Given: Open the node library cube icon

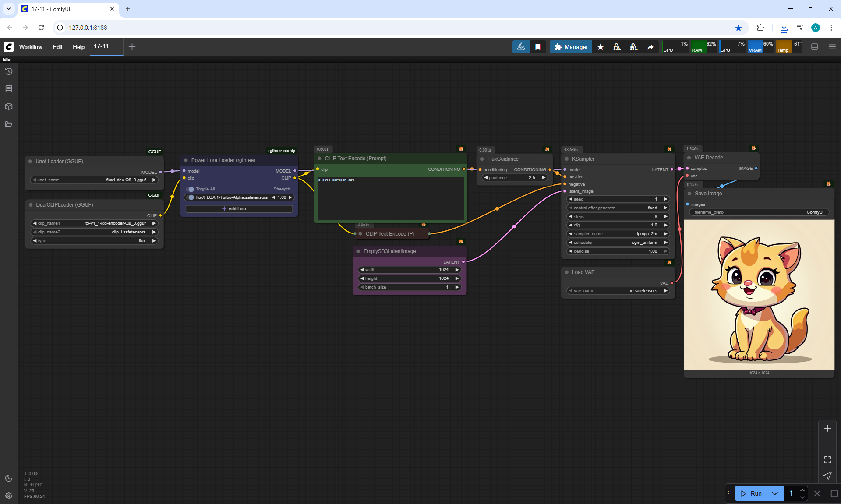Looking at the screenshot, I should [8, 106].
